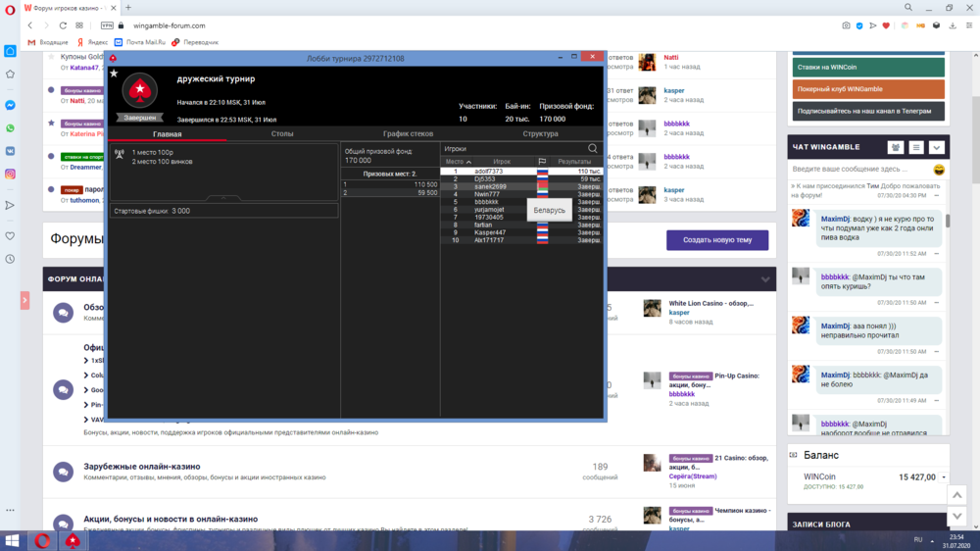Click the chat message input field
This screenshot has height=551, width=980.
click(x=857, y=170)
